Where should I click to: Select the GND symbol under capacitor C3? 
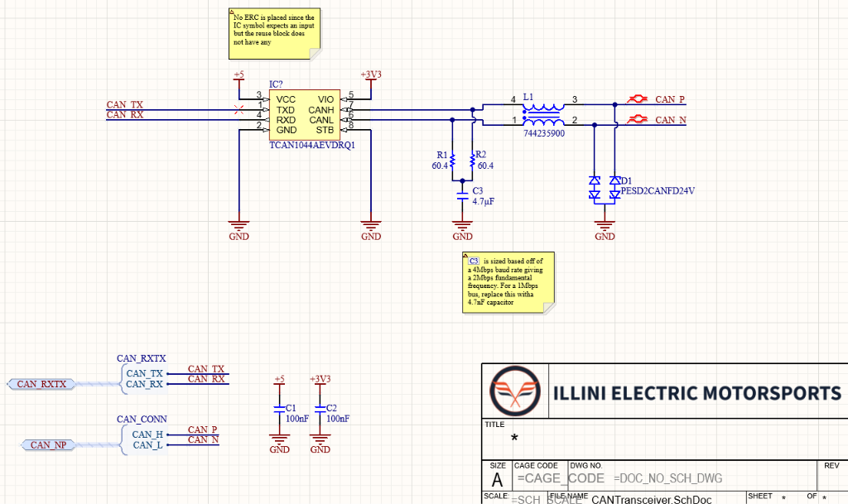tap(462, 230)
